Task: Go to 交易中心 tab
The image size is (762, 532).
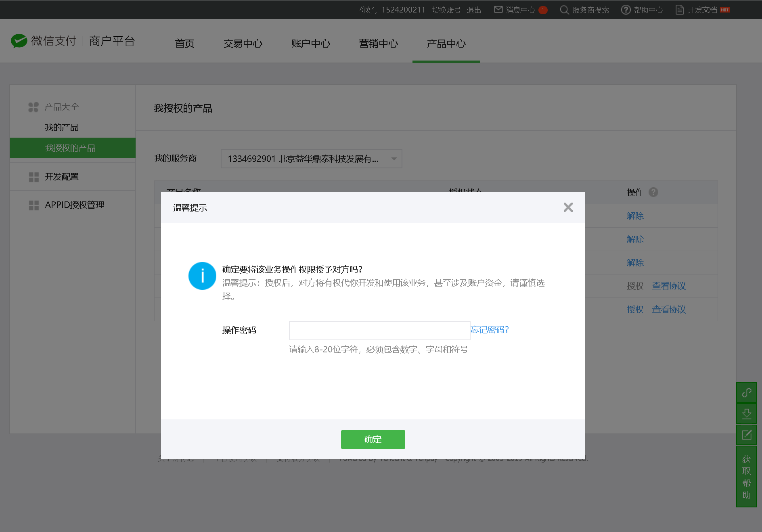Action: [243, 44]
